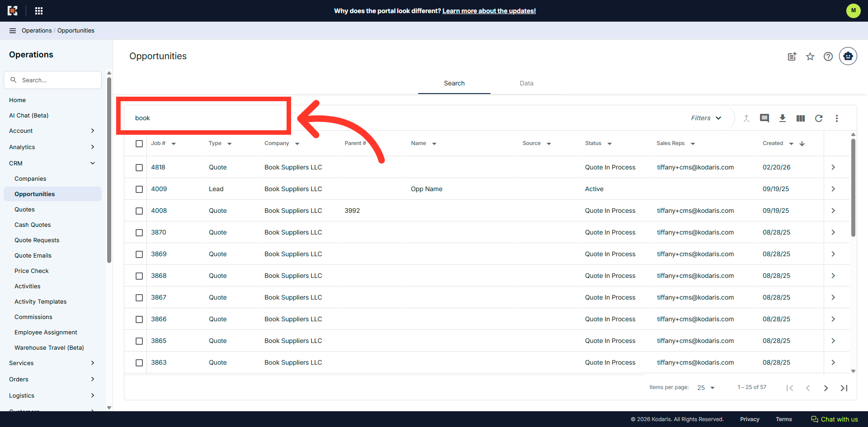
Task: Open row details arrow for job 4818
Action: coord(833,167)
